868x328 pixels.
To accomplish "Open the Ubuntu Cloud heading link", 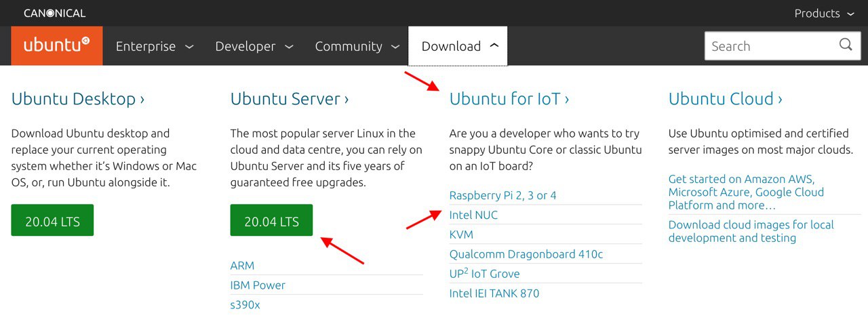I will point(726,99).
